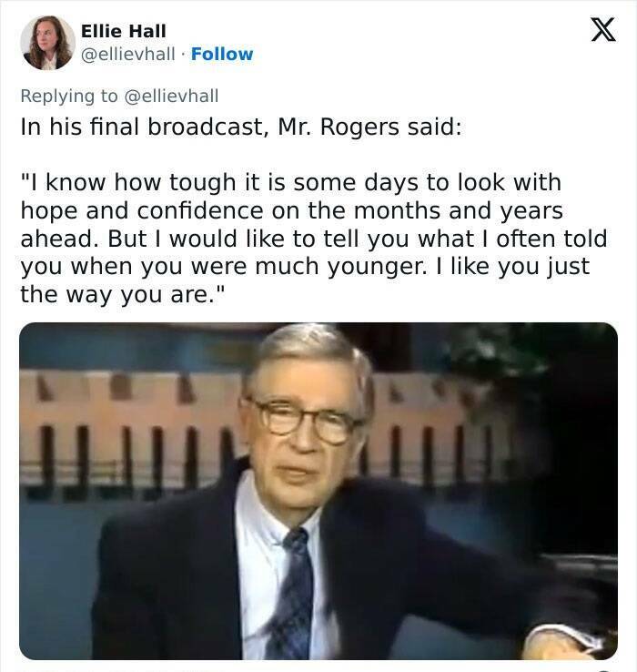Click the @ellievhall handle beside Follow
The image size is (637, 672).
click(128, 54)
